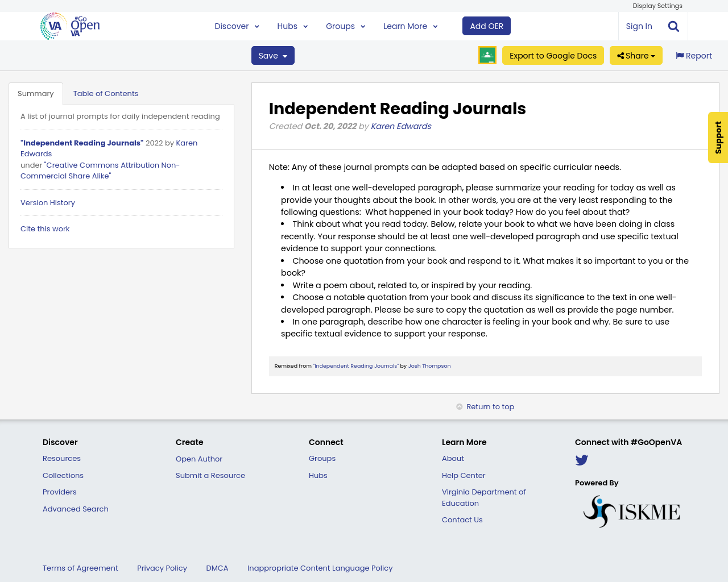The image size is (728, 582).
Task: Open Display Settings
Action: tap(657, 5)
